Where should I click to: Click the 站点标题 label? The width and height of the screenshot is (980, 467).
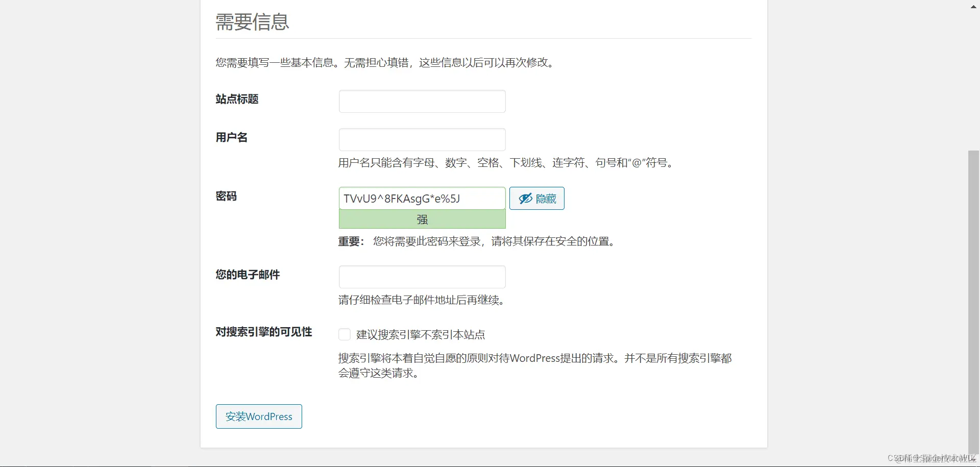click(237, 99)
